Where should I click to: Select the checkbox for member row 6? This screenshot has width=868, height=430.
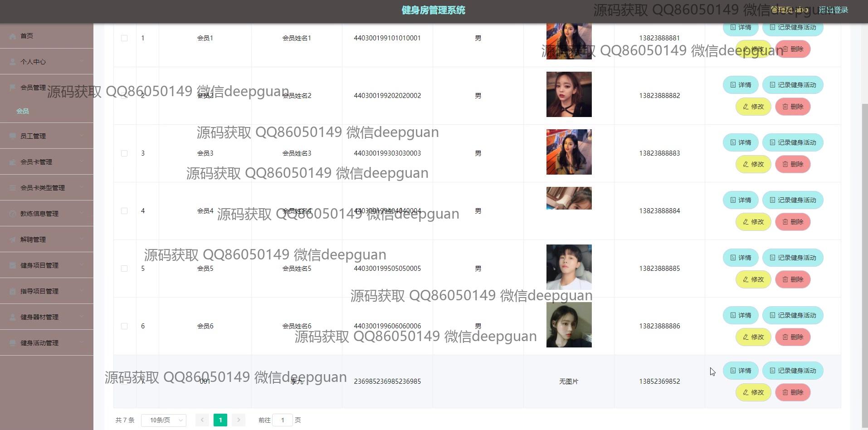point(124,326)
